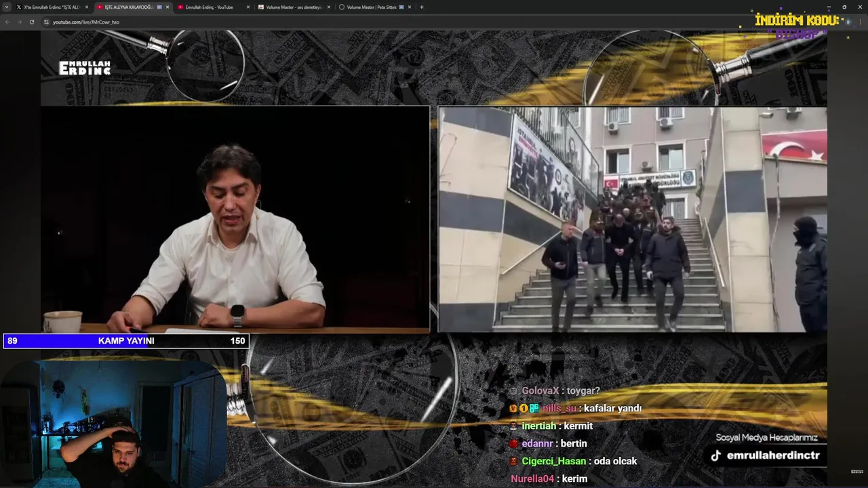This screenshot has height=488, width=868.
Task: Click media indicator on Peta Sittek tab
Action: (401, 7)
